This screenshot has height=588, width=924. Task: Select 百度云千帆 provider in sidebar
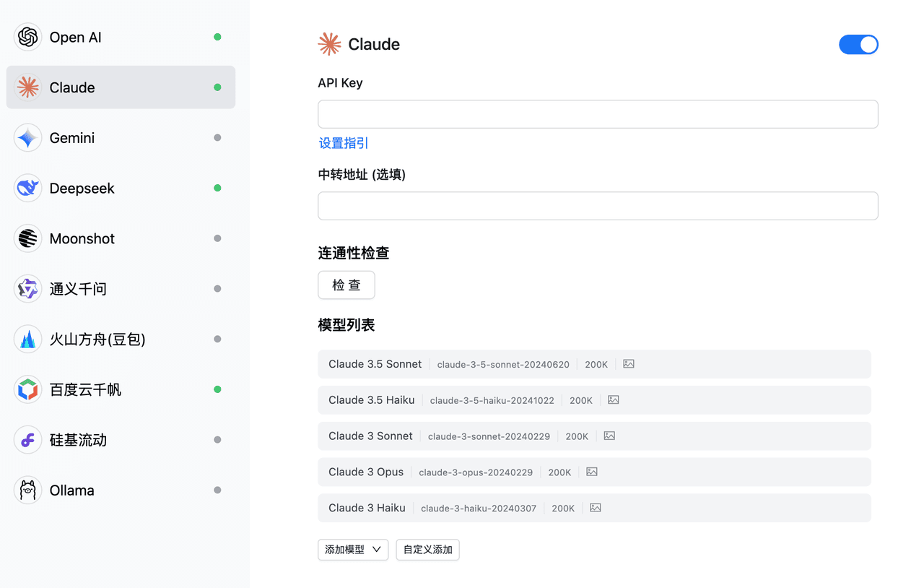pyautogui.click(x=121, y=389)
